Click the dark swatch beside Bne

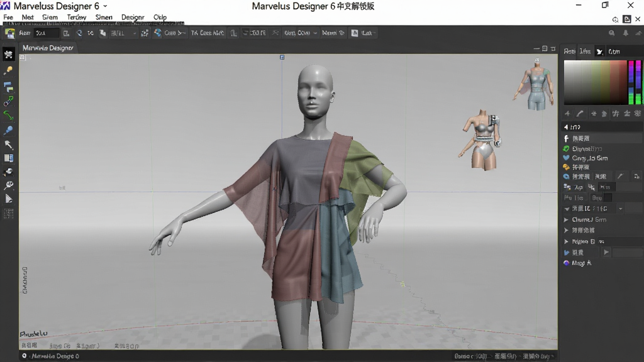pos(608,198)
